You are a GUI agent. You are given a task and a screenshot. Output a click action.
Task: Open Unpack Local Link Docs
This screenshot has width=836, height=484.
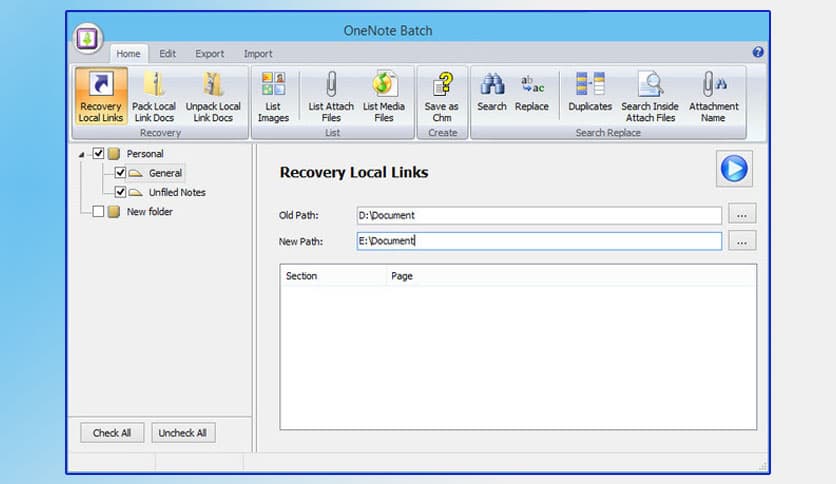(x=213, y=96)
